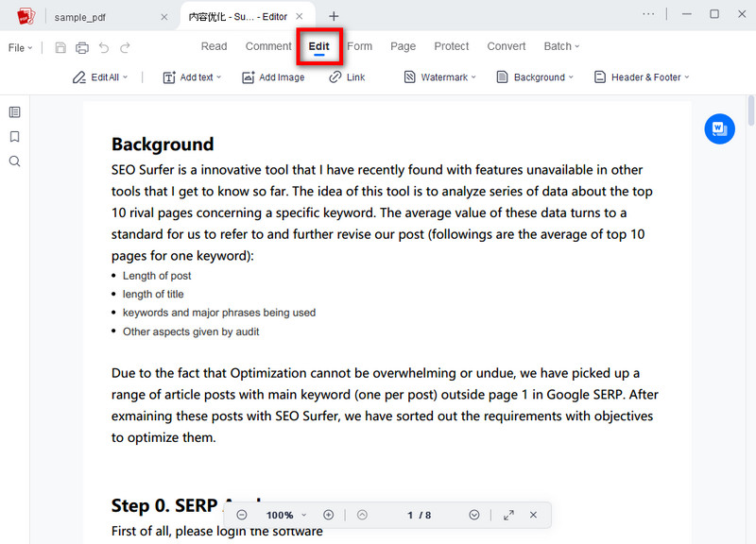Click the 'to optimize them.' text line
The width and height of the screenshot is (756, 544).
[x=163, y=437]
